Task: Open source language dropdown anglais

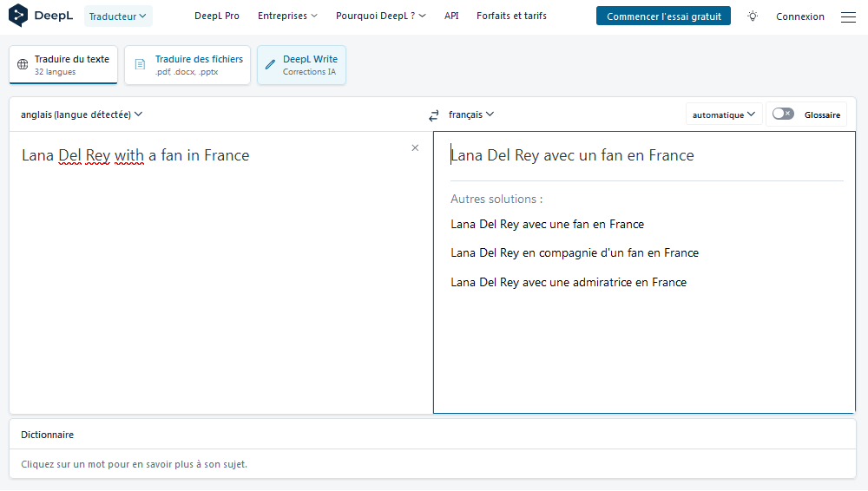Action: point(82,115)
